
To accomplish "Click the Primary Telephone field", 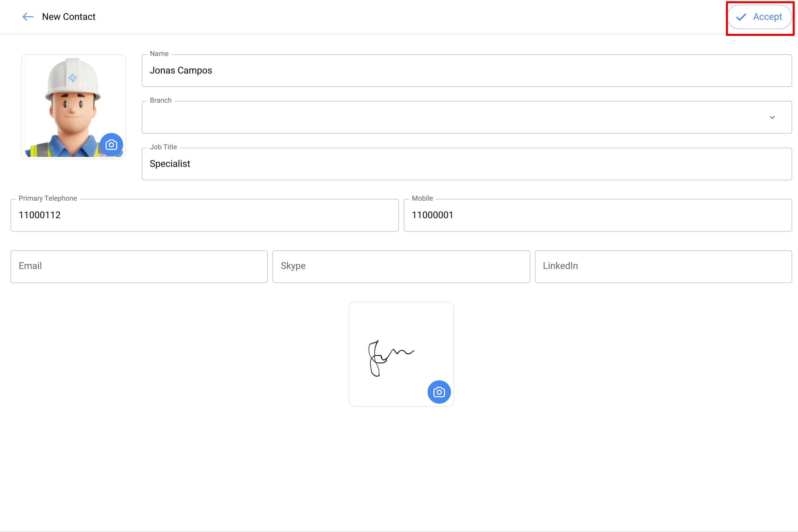I will pyautogui.click(x=204, y=215).
